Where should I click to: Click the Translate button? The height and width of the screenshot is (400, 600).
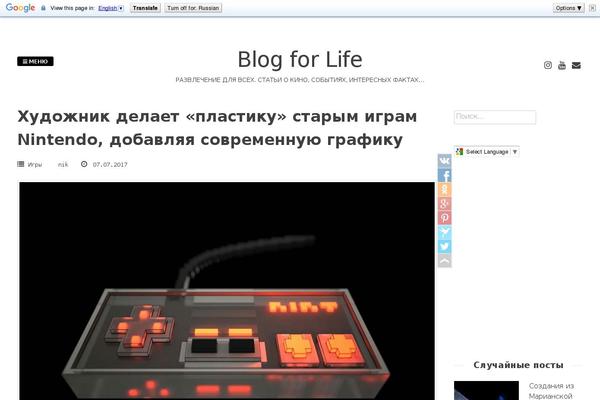click(x=145, y=8)
